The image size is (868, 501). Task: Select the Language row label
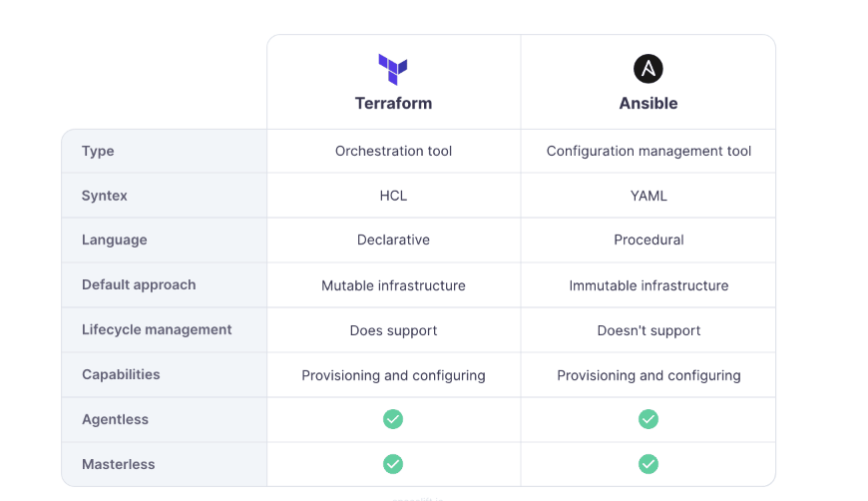[115, 240]
